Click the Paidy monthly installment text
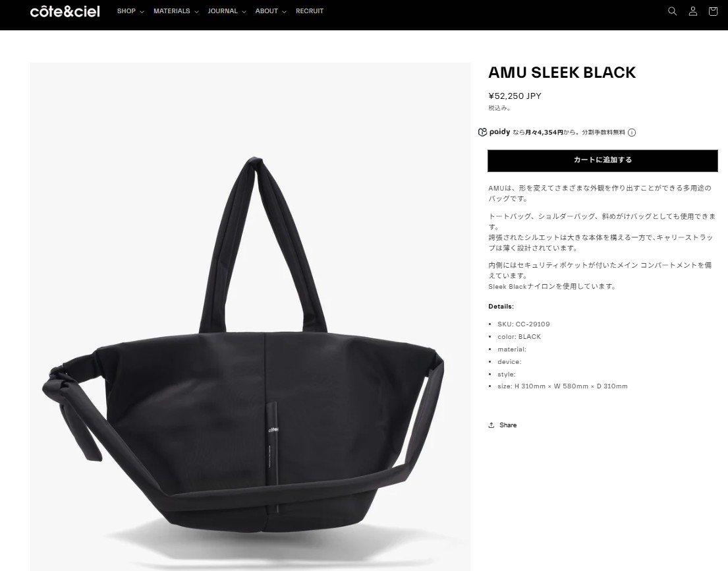The height and width of the screenshot is (571, 728). (569, 133)
